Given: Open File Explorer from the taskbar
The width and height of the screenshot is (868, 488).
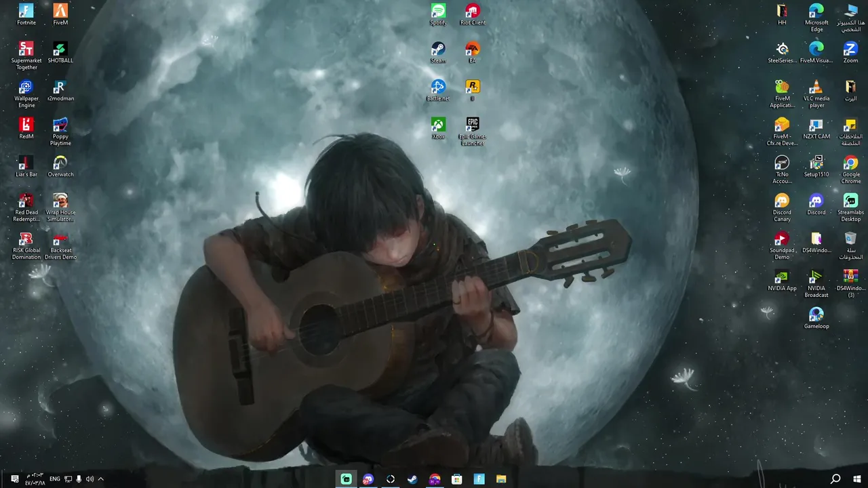Looking at the screenshot, I should (x=501, y=479).
